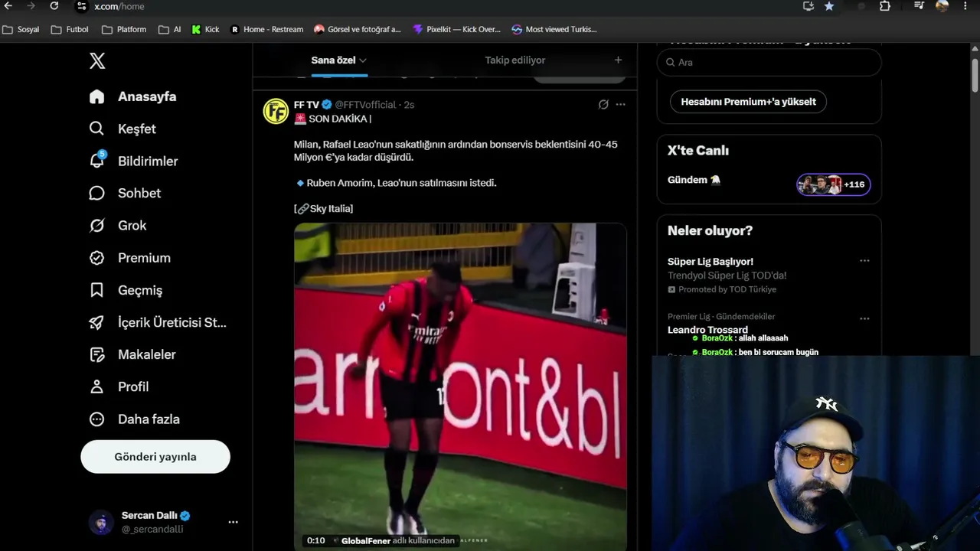Click Sercan Dallı profile avatar
980x551 pixels.
click(x=101, y=522)
